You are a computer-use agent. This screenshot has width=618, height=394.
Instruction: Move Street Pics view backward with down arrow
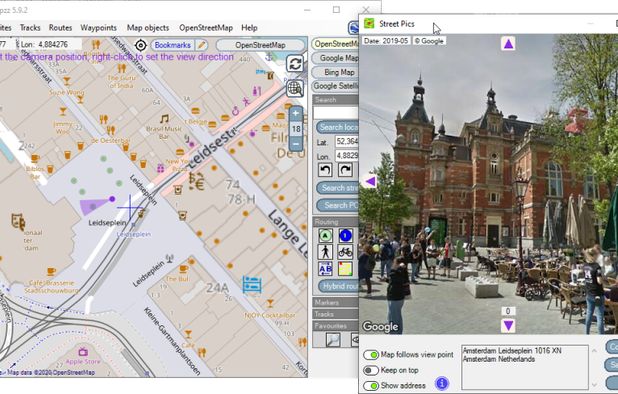(508, 325)
